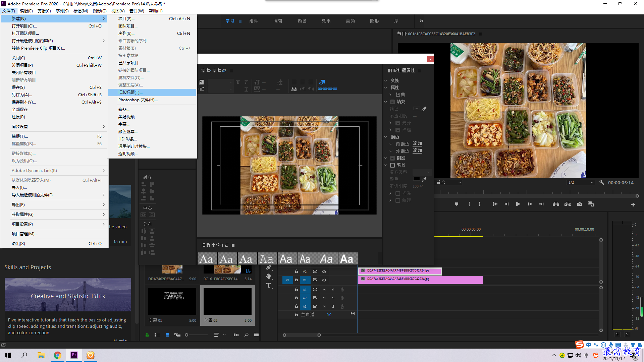Click the Mark Out bracket button
The image size is (644, 362).
pos(480,204)
